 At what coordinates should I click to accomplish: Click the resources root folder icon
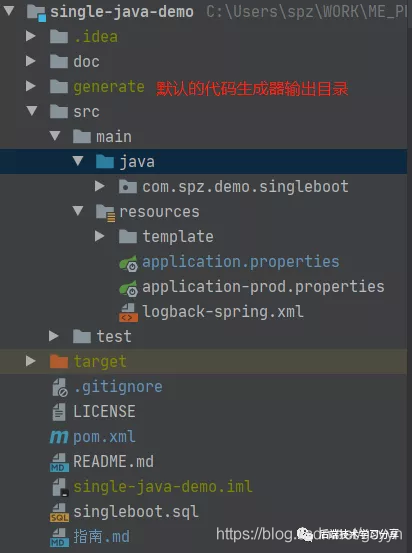coord(105,213)
